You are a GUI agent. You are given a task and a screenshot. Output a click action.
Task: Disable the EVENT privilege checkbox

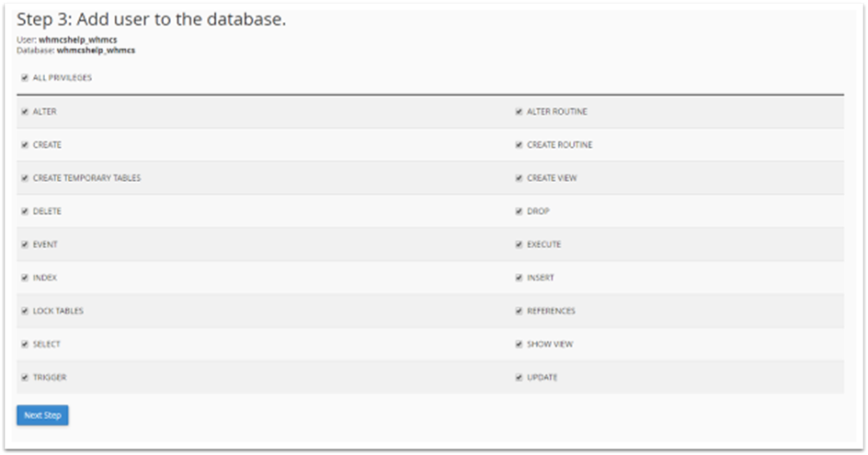pyautogui.click(x=24, y=245)
